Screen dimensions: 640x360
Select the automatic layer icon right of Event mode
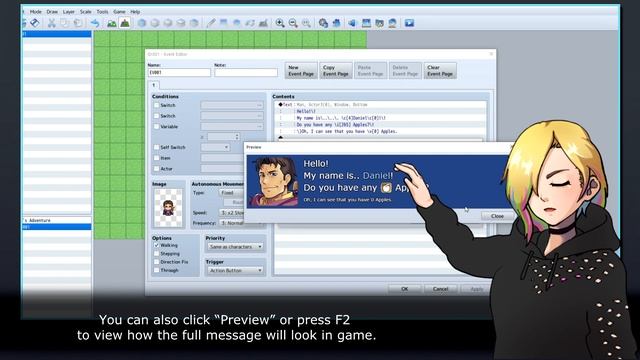coord(142,23)
